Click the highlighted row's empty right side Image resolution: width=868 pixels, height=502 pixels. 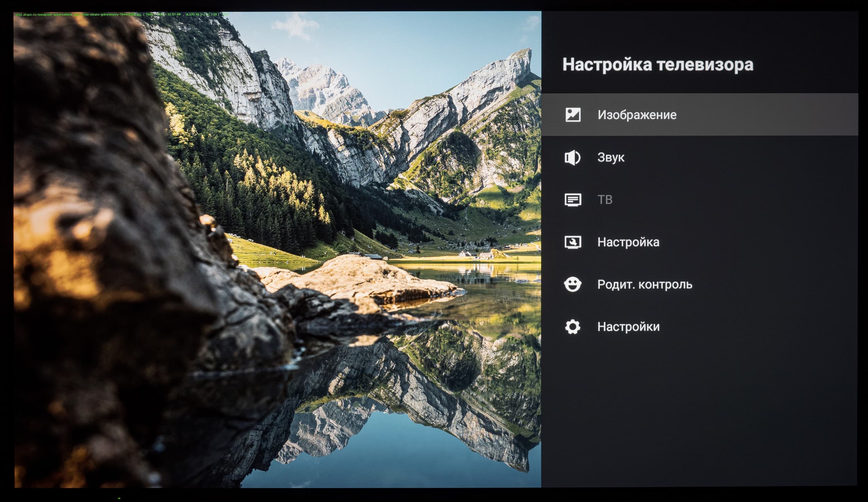(781, 115)
